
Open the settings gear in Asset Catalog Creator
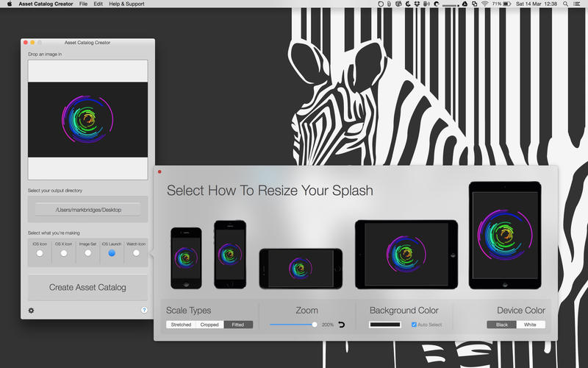(31, 311)
